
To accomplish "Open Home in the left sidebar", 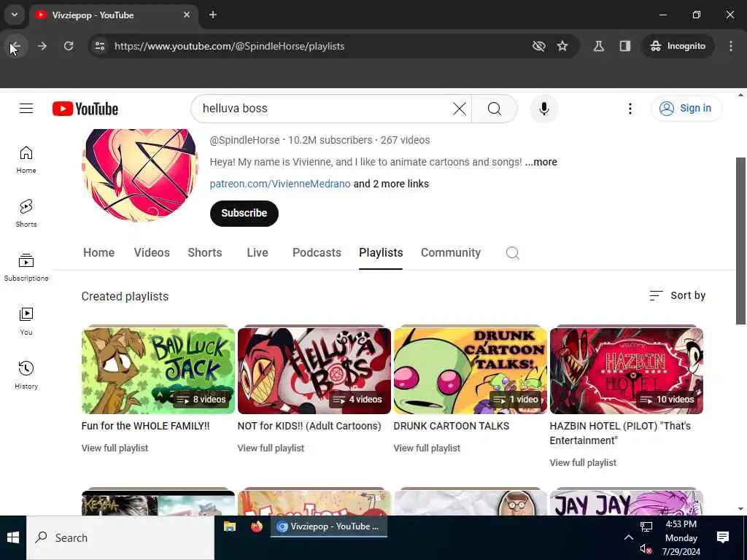I will click(x=26, y=160).
